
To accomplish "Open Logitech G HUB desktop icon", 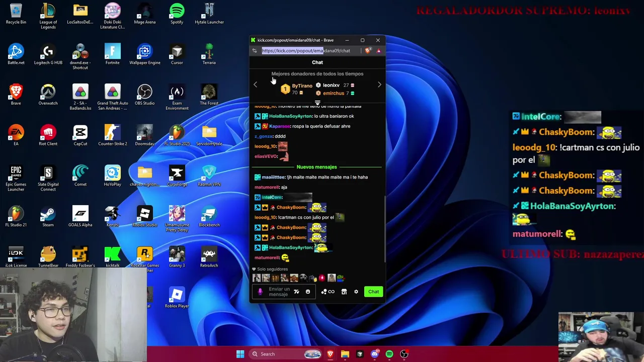I will (x=48, y=54).
